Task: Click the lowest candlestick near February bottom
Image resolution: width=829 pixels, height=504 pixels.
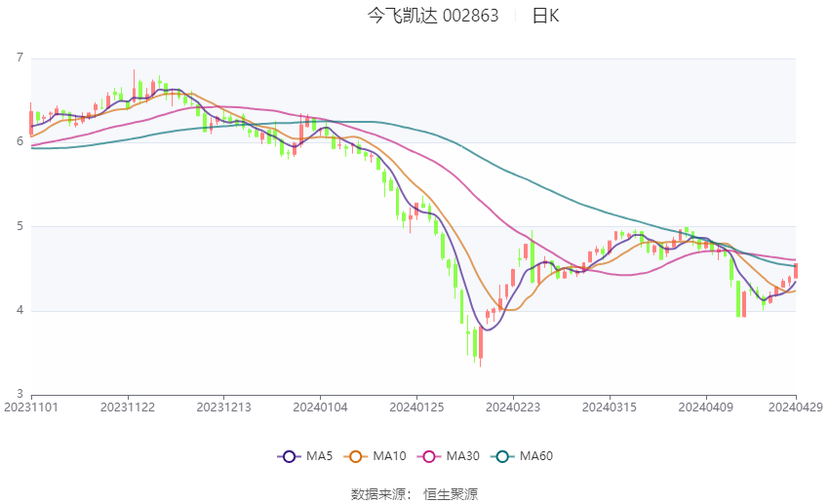Action: (481, 346)
